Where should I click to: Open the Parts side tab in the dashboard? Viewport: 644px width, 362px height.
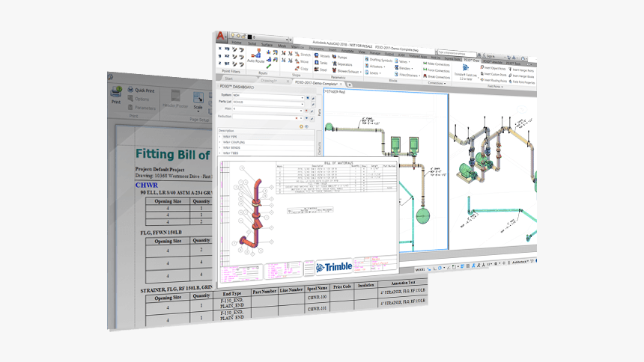tap(320, 111)
